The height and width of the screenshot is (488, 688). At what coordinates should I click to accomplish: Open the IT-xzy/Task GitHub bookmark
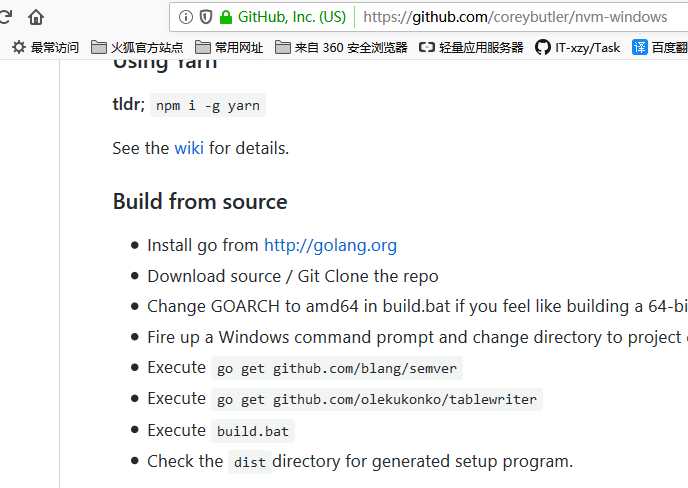tap(577, 47)
